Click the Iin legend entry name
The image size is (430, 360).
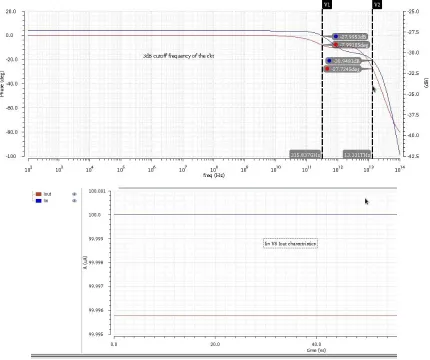pyautogui.click(x=46, y=201)
